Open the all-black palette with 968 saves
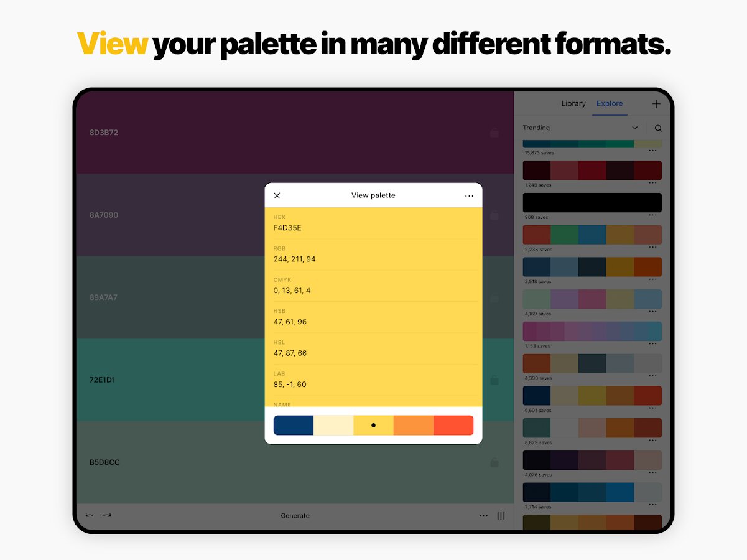The width and height of the screenshot is (747, 560). click(x=592, y=203)
